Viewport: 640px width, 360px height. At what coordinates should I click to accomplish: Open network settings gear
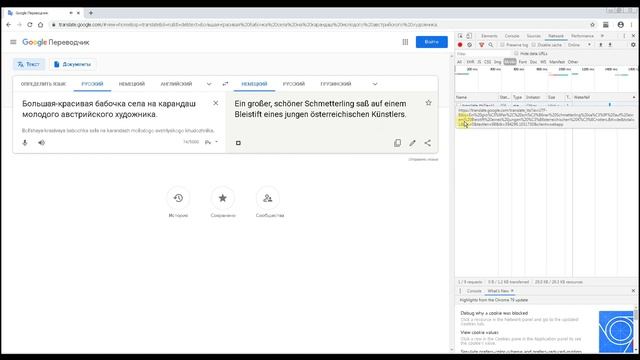coord(633,45)
